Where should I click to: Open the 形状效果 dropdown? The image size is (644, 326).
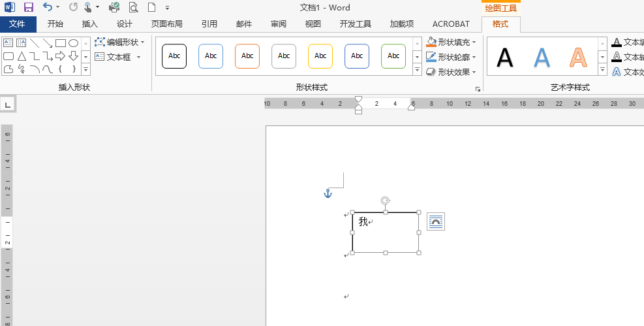pyautogui.click(x=474, y=72)
